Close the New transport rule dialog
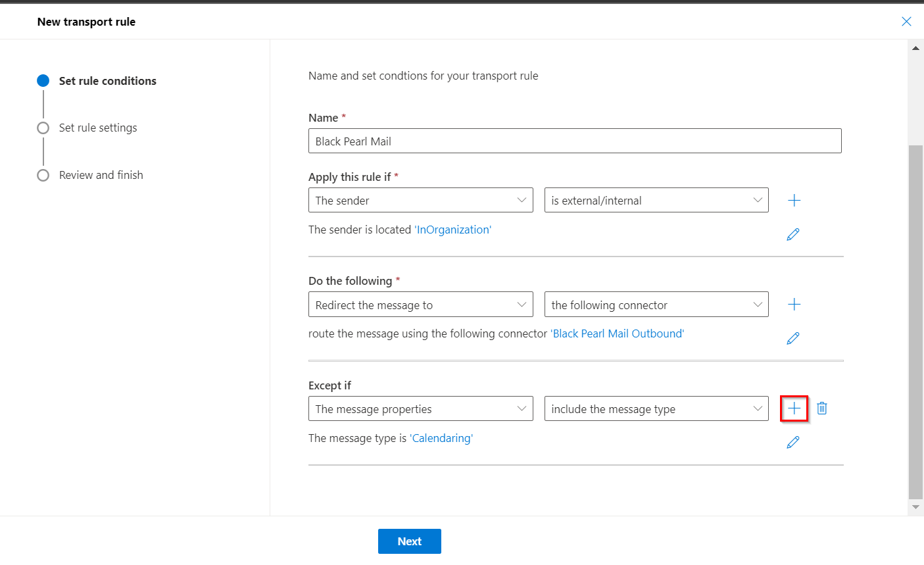The height and width of the screenshot is (565, 924). coord(906,22)
